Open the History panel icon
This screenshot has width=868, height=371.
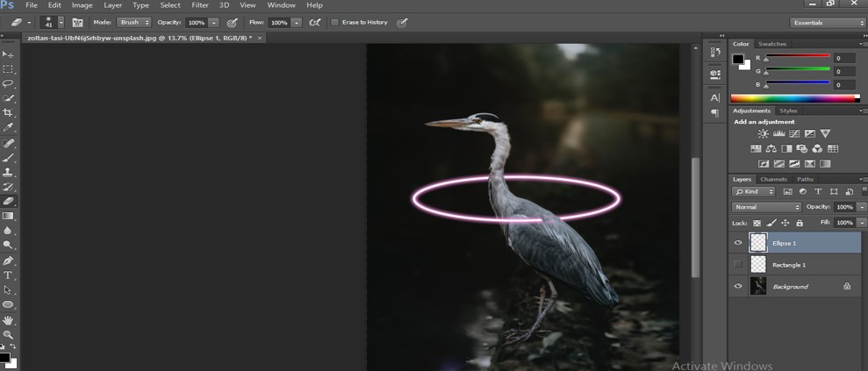tap(714, 52)
